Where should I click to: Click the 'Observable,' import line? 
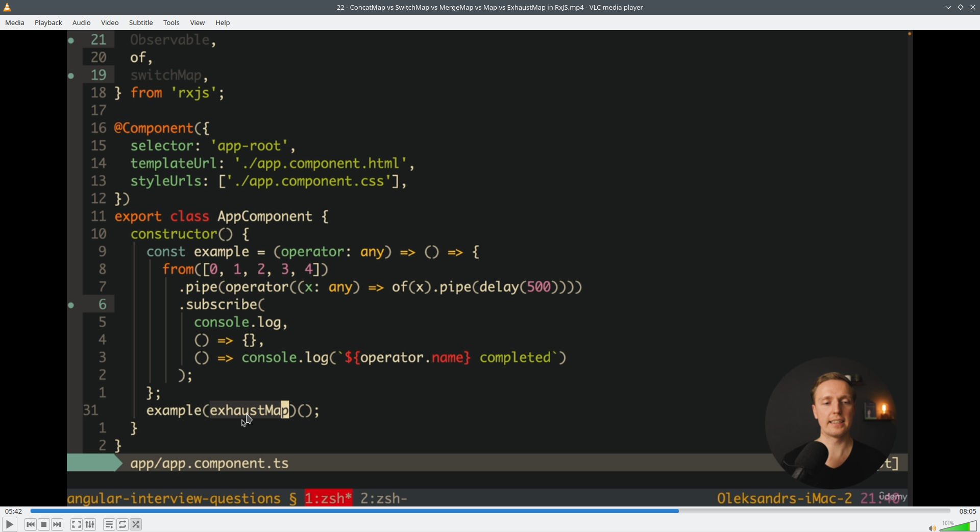point(174,40)
